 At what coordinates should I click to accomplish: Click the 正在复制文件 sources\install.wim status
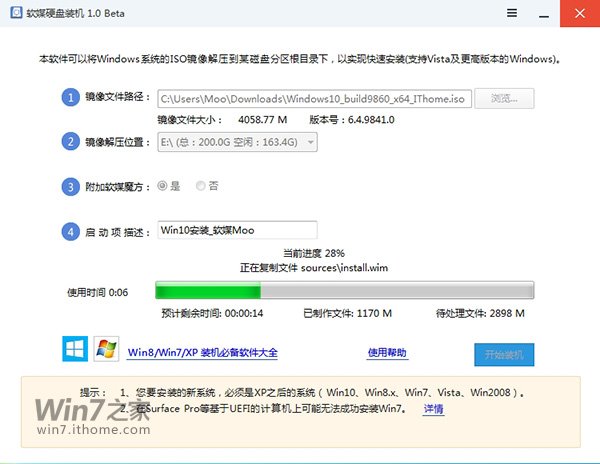pyautogui.click(x=314, y=268)
